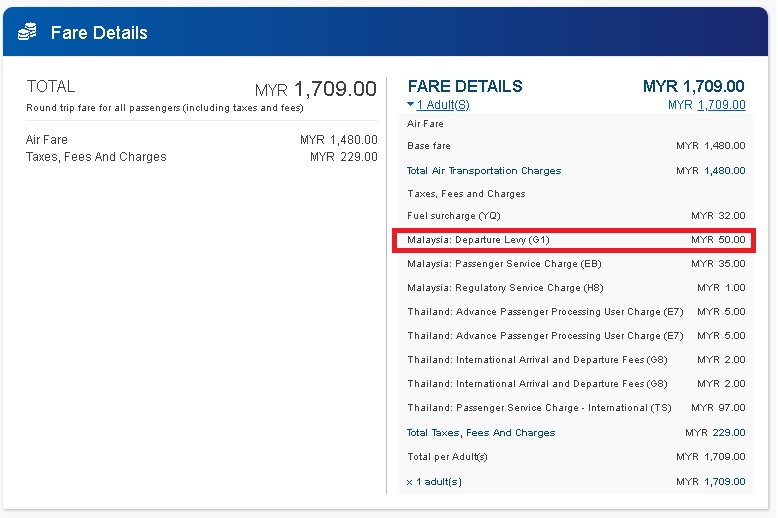778x518 pixels.
Task: Click the Base fare line item
Action: point(576,146)
